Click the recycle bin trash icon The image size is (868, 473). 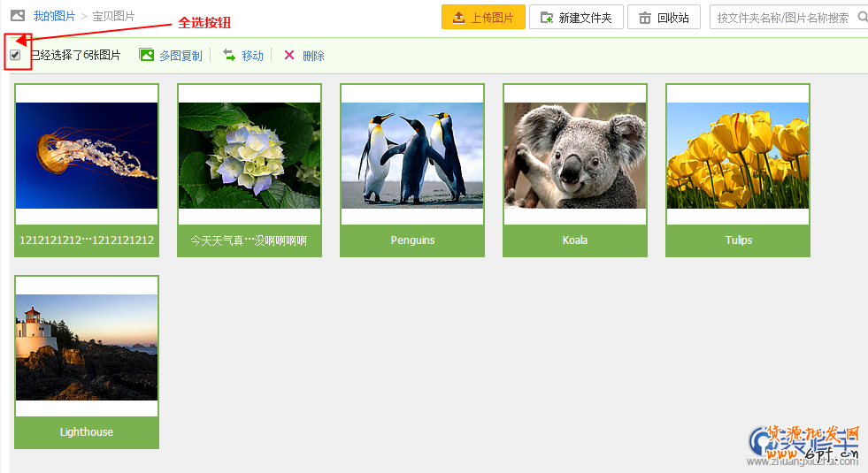coord(645,19)
